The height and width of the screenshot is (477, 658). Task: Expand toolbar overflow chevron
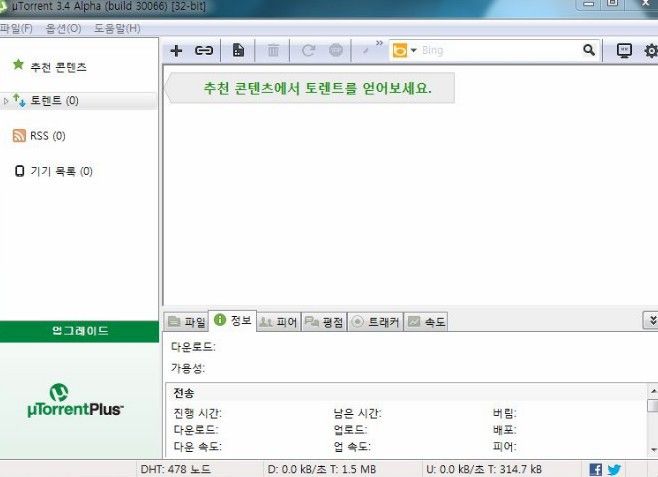click(x=379, y=43)
